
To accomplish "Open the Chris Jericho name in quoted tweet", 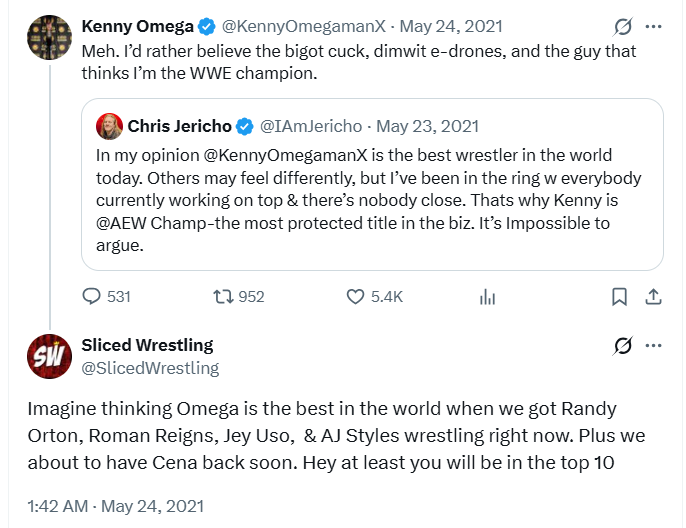I will [179, 126].
